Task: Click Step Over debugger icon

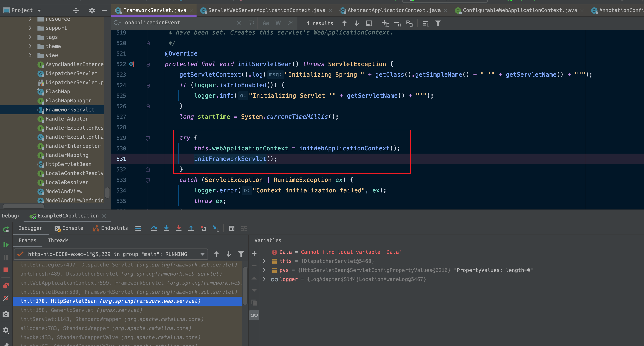Action: [x=154, y=228]
